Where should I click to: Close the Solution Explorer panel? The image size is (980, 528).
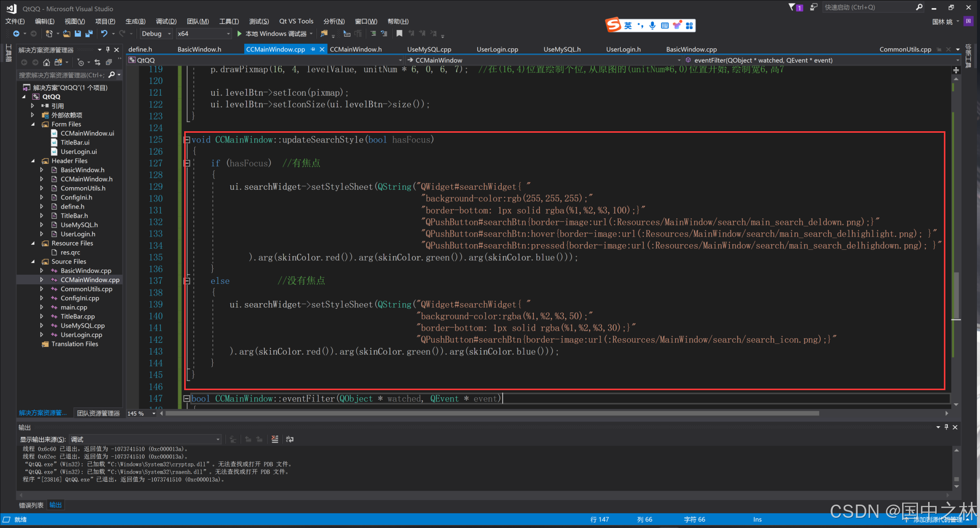tap(117, 49)
